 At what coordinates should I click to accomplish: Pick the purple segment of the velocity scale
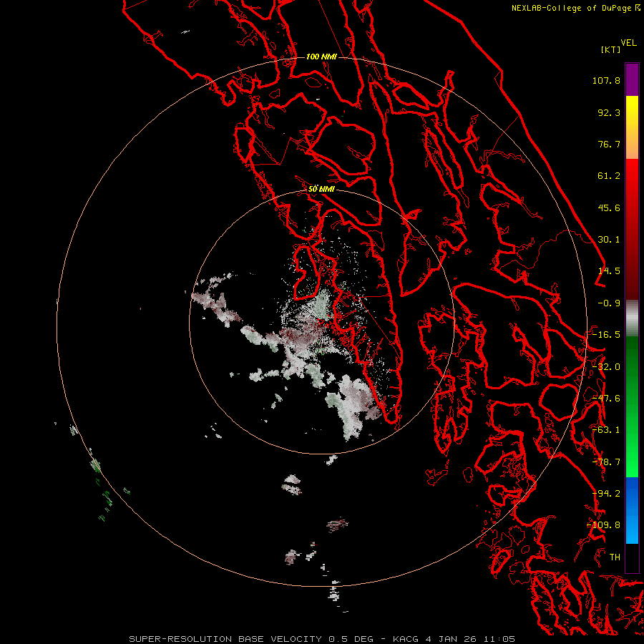coord(632,79)
